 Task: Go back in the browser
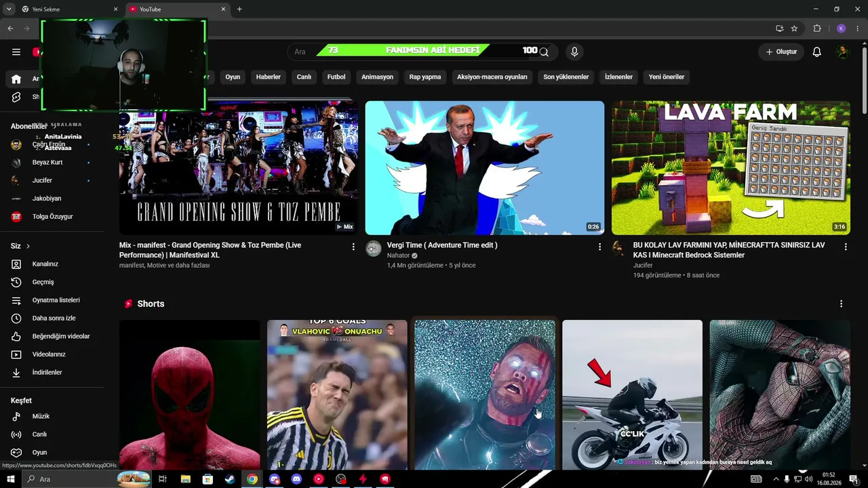10,28
